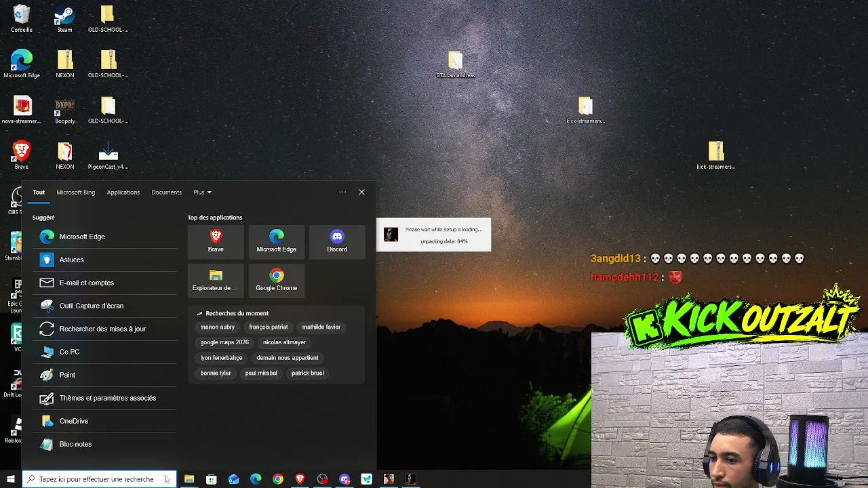Open Microsoft Edge from the Suggéré list
The height and width of the screenshot is (488, 868).
click(104, 237)
